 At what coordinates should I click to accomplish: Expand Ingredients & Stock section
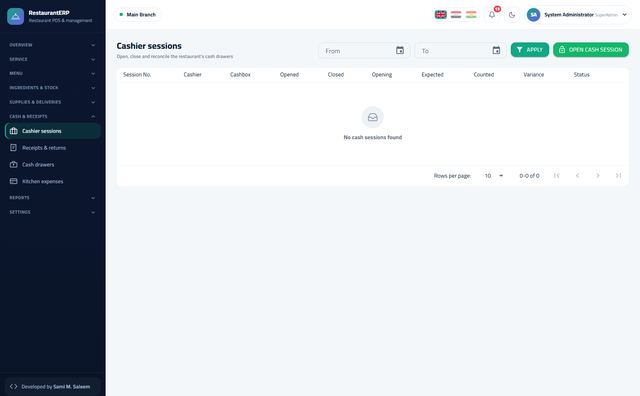pos(52,88)
